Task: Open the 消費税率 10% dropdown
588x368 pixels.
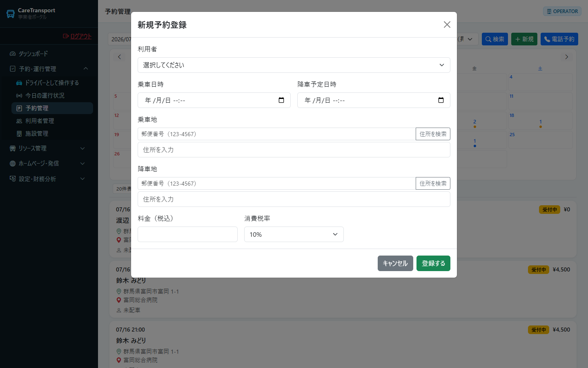Action: click(294, 234)
